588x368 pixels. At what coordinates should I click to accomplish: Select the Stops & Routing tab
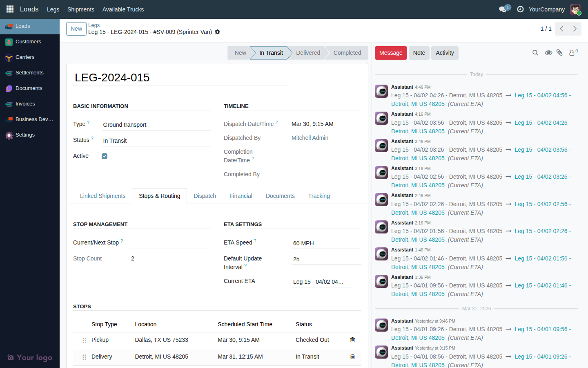159,196
